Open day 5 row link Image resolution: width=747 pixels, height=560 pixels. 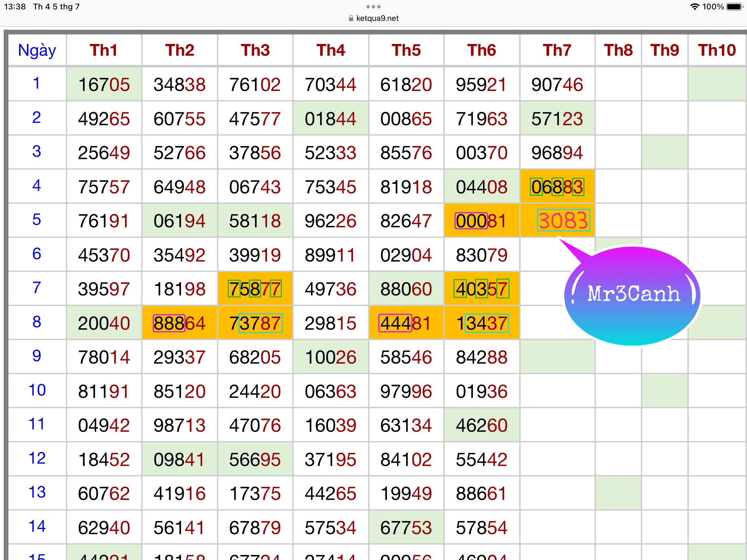coord(37,220)
